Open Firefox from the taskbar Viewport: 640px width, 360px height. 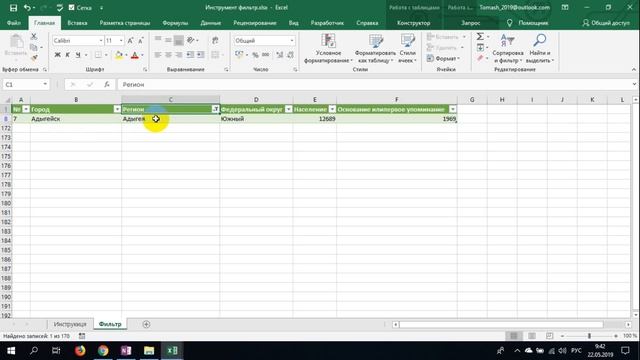[80, 351]
